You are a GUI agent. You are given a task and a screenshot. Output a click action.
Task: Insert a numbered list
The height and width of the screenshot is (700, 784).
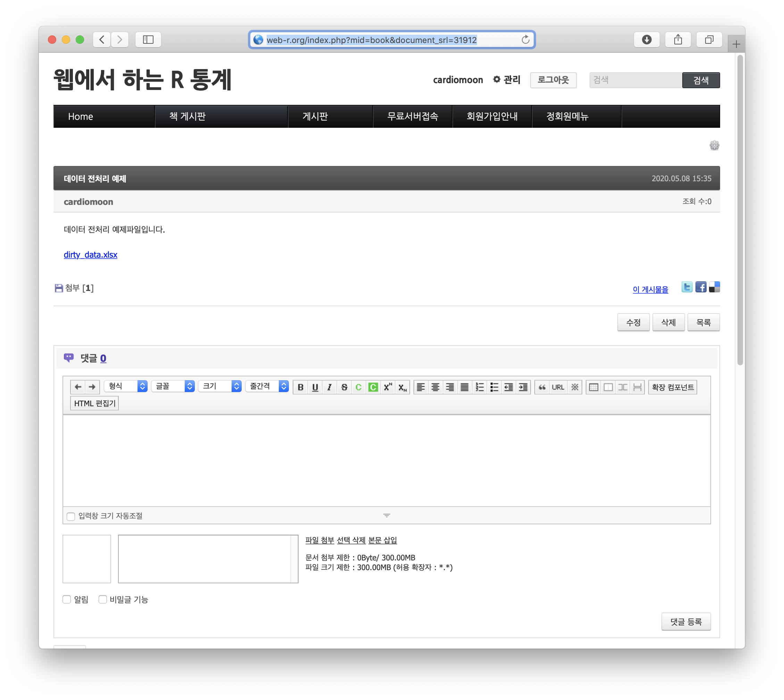[x=479, y=387]
